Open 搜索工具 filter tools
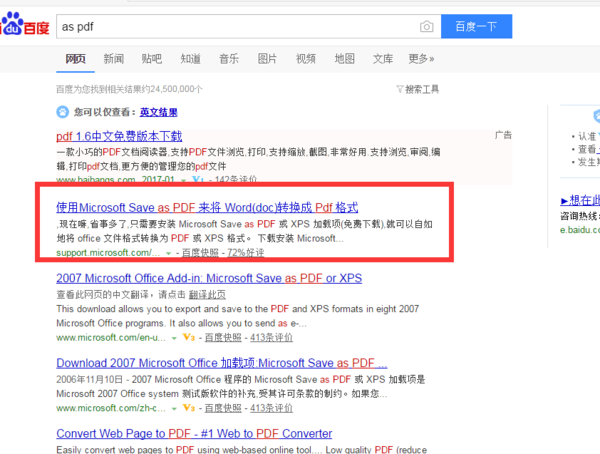 click(418, 89)
